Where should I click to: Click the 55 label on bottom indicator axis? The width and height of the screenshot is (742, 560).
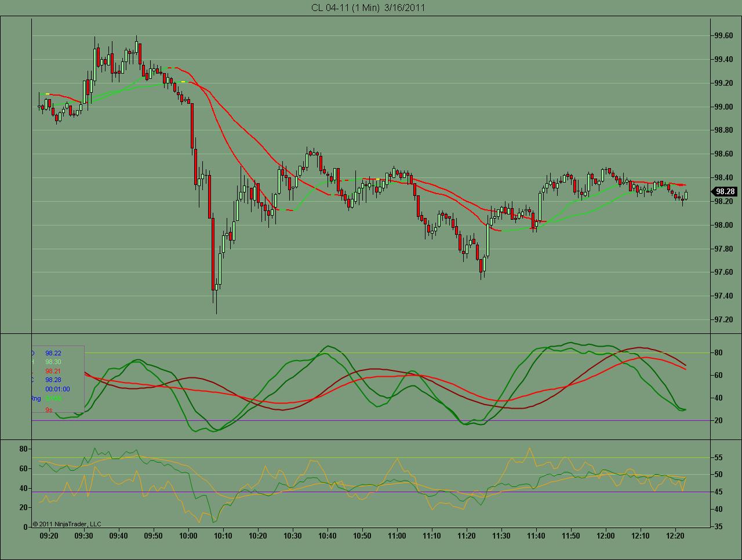tap(718, 458)
